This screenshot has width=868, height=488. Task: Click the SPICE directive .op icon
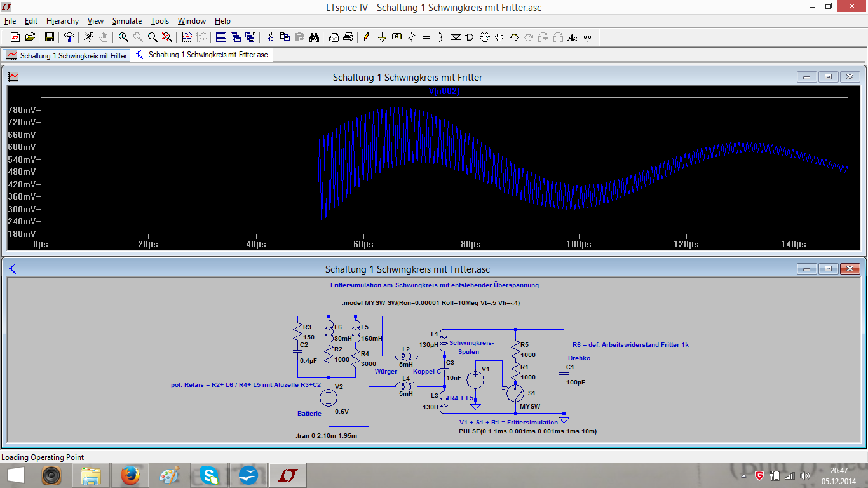click(587, 37)
